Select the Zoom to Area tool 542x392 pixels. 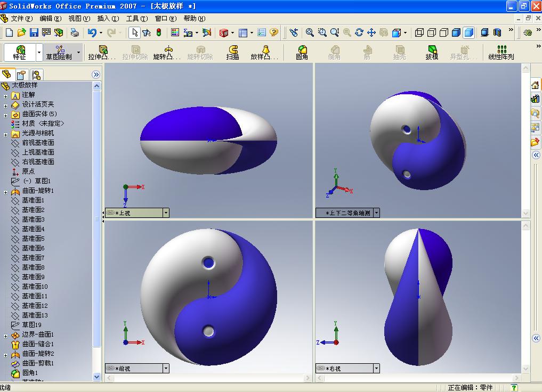pos(322,32)
